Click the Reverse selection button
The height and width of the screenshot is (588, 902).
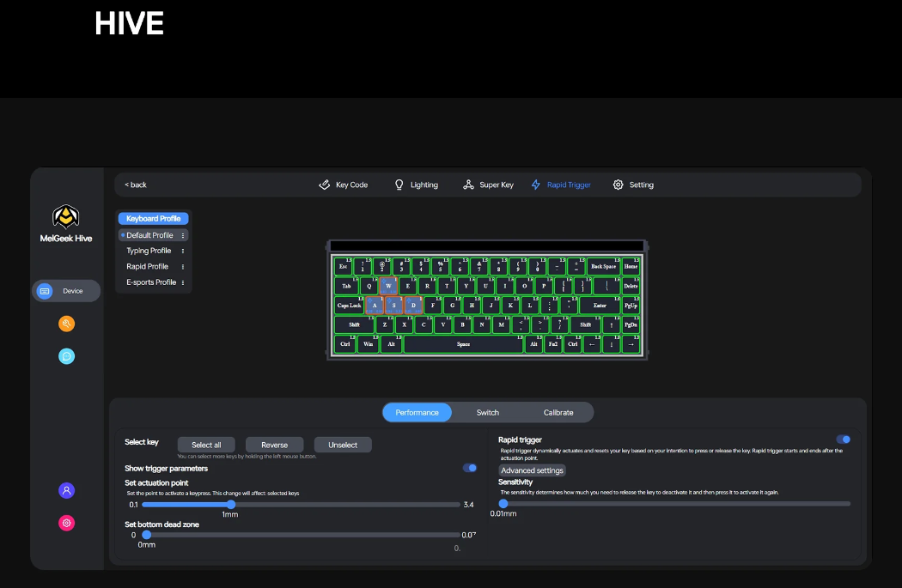pos(274,445)
